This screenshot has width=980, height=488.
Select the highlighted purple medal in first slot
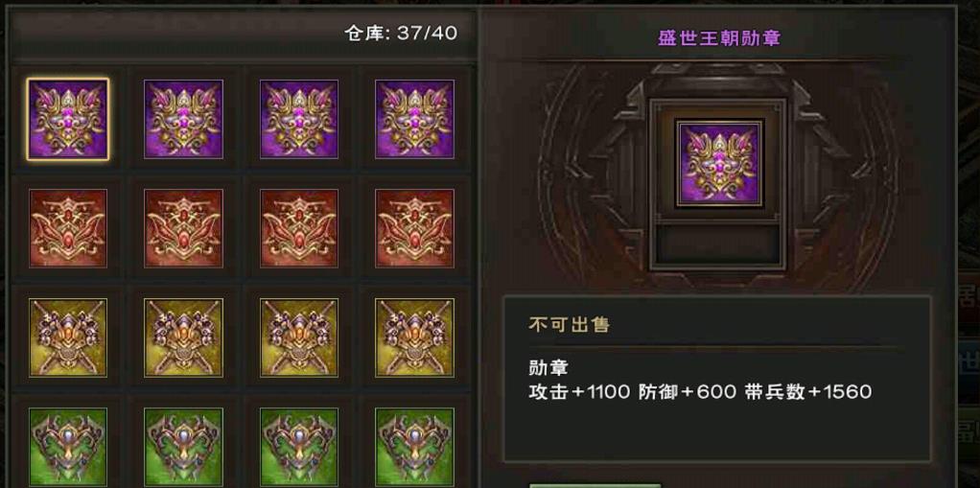click(x=67, y=119)
